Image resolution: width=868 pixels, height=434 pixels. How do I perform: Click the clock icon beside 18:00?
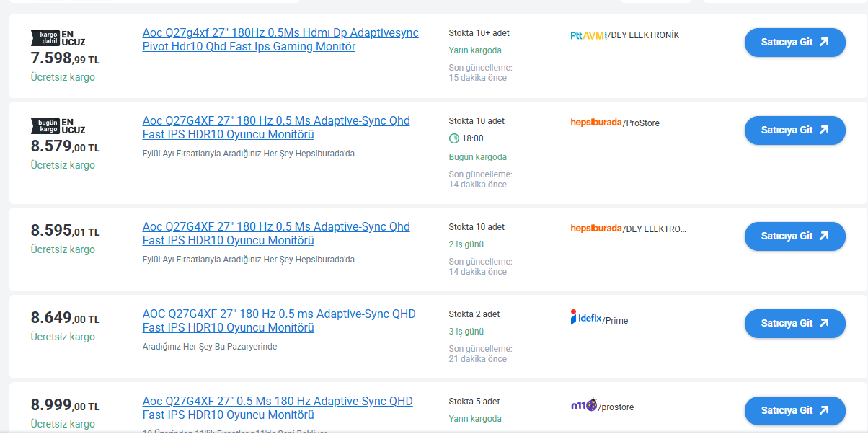click(454, 138)
